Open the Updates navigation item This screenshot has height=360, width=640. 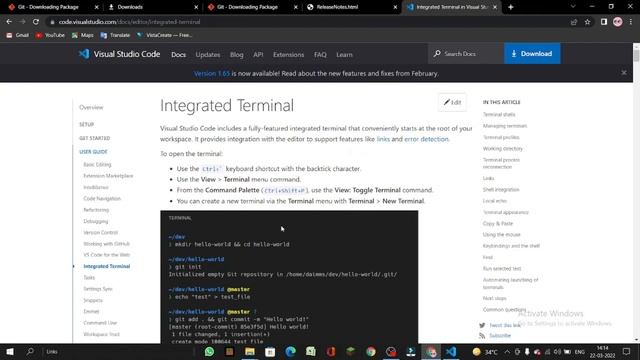(208, 54)
